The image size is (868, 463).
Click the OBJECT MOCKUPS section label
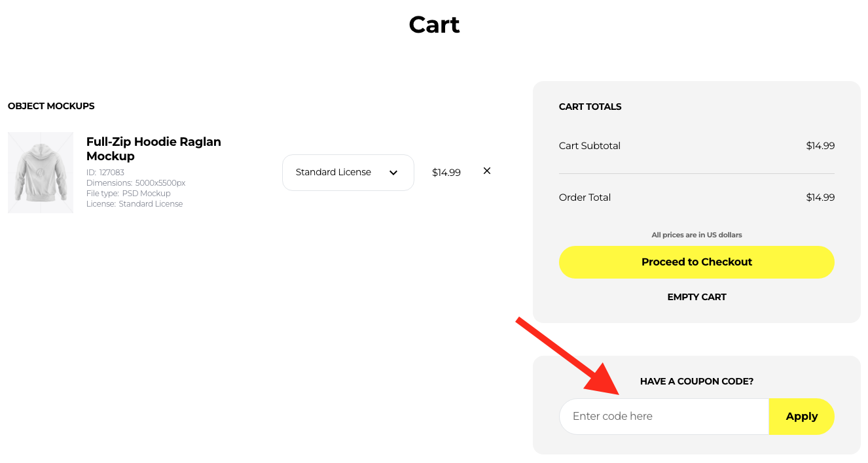pyautogui.click(x=51, y=106)
